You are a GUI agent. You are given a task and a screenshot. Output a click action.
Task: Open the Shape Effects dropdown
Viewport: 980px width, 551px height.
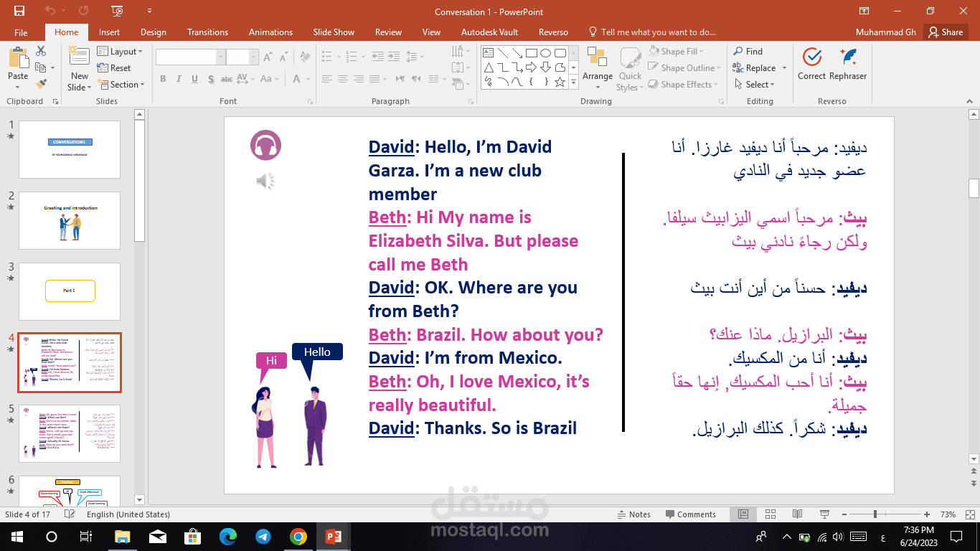(x=682, y=85)
